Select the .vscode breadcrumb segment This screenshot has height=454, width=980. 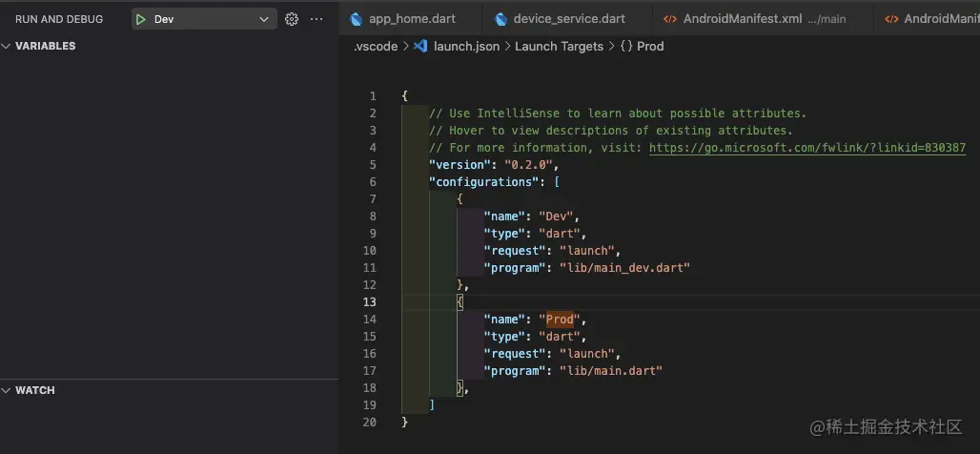(x=375, y=47)
